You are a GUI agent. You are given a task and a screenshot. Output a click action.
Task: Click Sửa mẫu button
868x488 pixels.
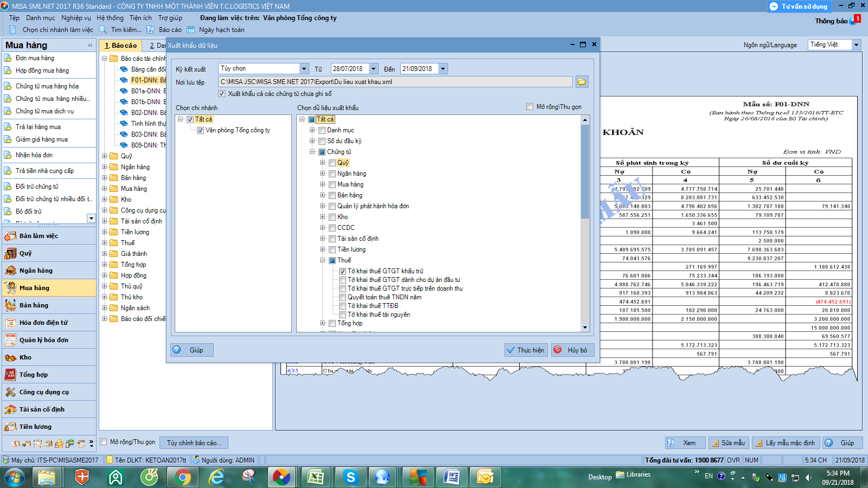click(x=728, y=443)
